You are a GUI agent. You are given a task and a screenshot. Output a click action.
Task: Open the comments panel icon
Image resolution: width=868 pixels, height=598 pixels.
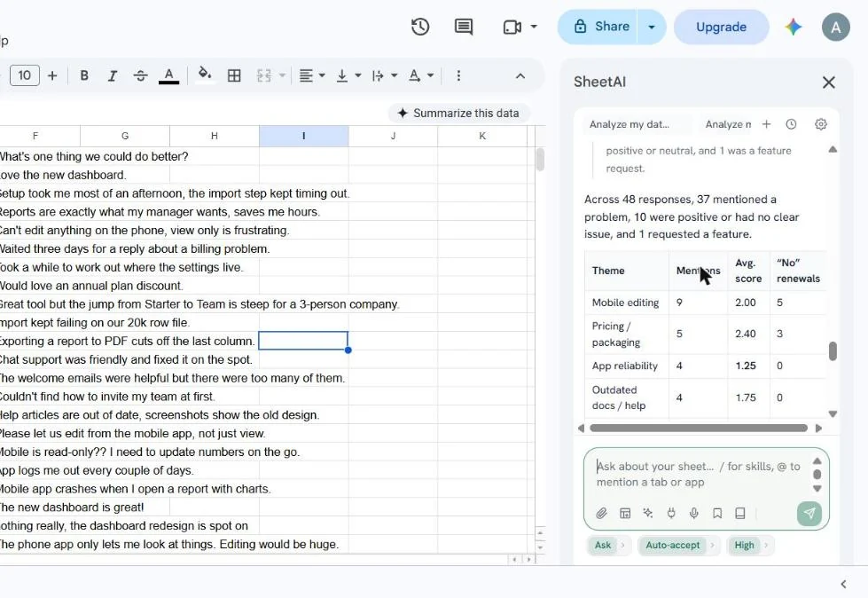pyautogui.click(x=464, y=27)
